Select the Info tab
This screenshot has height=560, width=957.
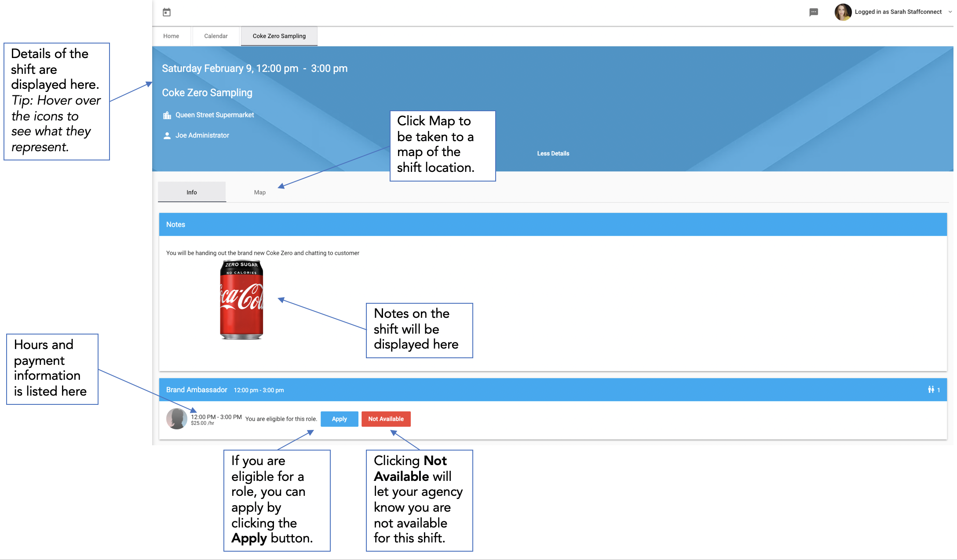point(192,193)
